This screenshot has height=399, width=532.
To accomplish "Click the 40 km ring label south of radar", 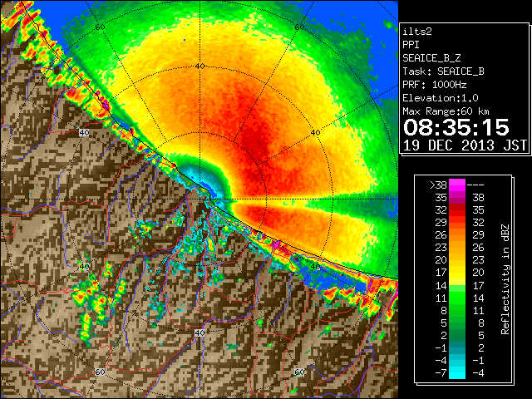I will (199, 332).
